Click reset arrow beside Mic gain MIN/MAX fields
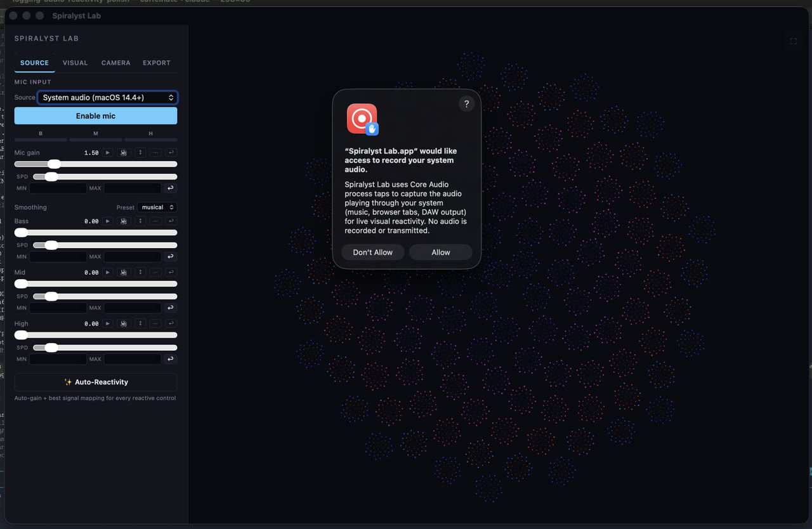 170,188
